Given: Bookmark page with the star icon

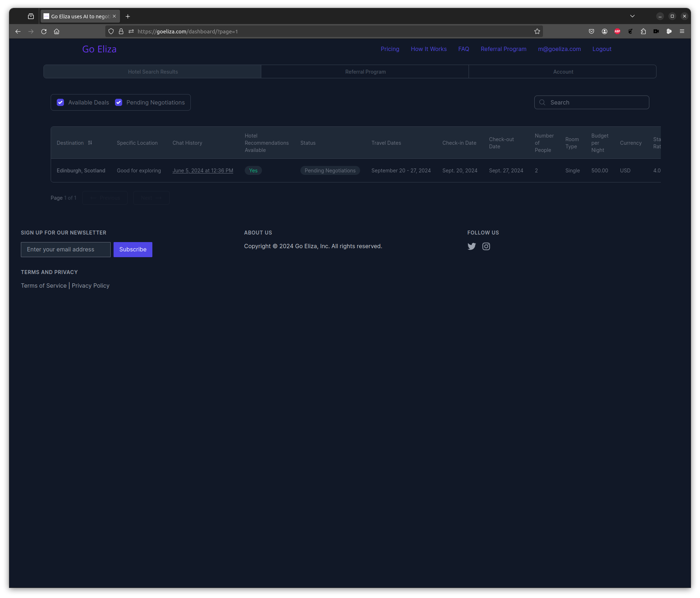Looking at the screenshot, I should tap(537, 31).
